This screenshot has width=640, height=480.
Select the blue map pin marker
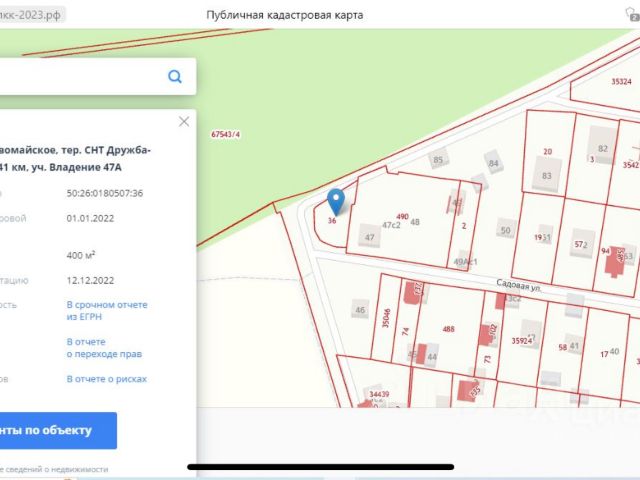pyautogui.click(x=336, y=202)
